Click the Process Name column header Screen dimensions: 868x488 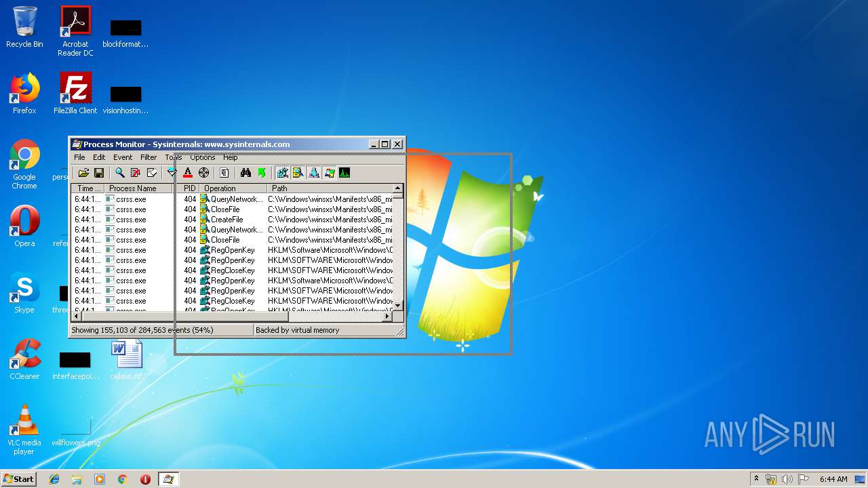point(139,188)
